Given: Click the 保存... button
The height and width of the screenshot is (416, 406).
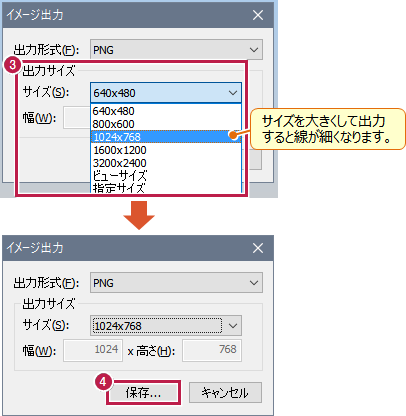Looking at the screenshot, I should click(x=143, y=393).
